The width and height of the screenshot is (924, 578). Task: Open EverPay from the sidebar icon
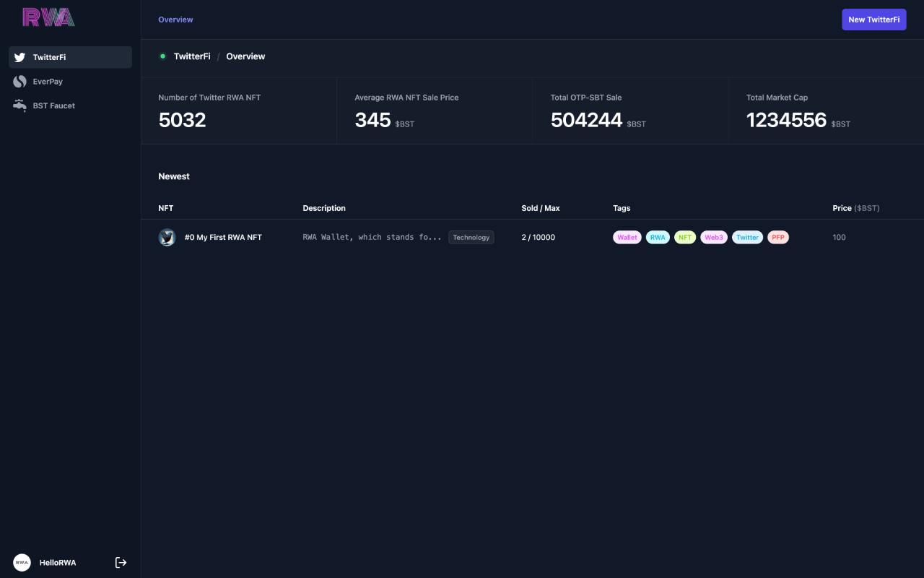19,81
